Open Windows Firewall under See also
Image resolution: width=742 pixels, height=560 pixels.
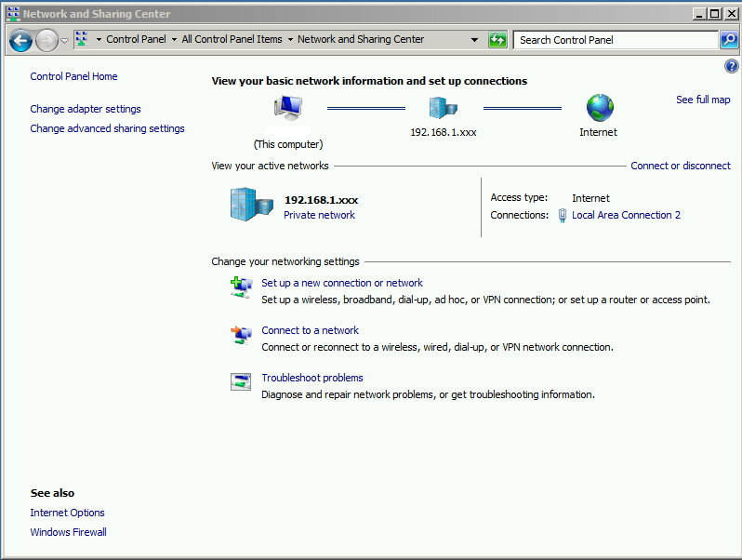point(69,532)
